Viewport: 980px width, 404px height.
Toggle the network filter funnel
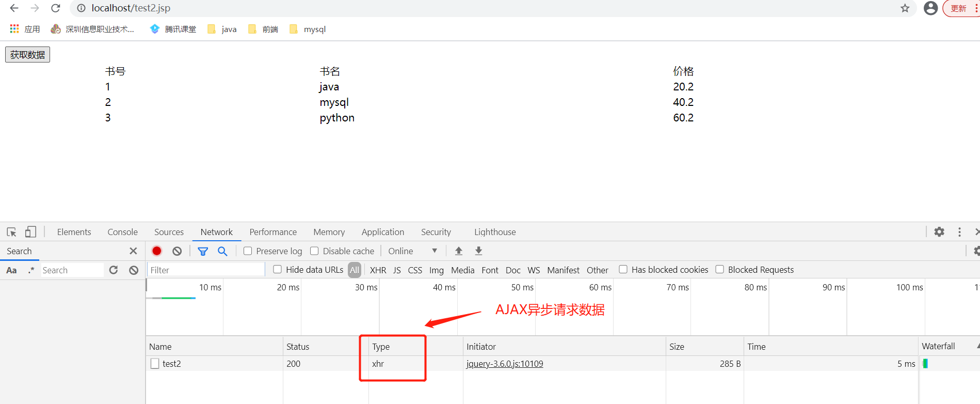(203, 251)
